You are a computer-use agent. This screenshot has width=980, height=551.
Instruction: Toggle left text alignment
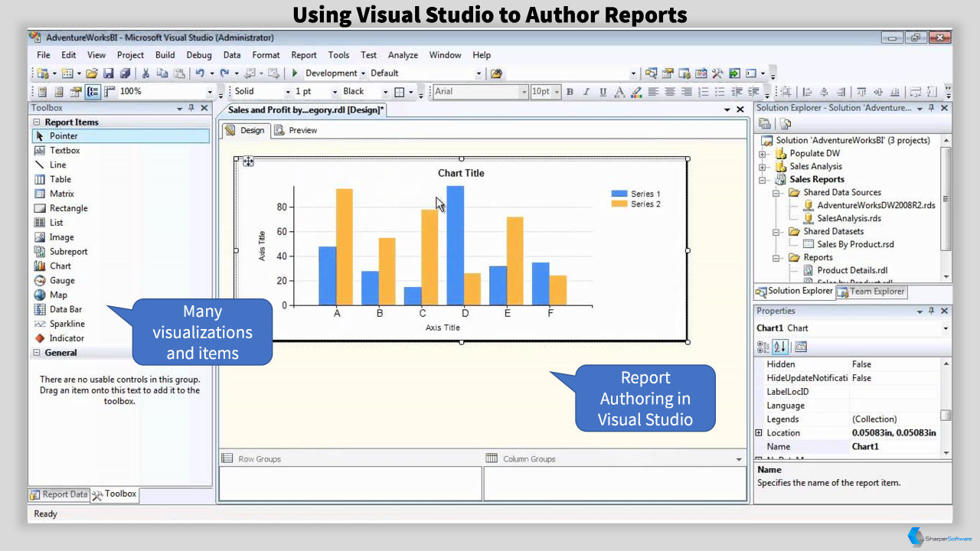point(653,92)
